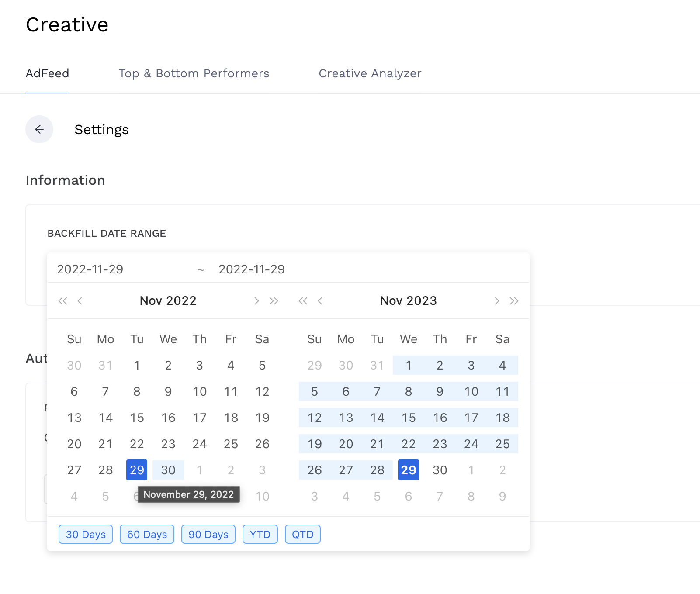Jump Nov 2023 calendar forward one year
700x594 pixels.
pos(514,300)
